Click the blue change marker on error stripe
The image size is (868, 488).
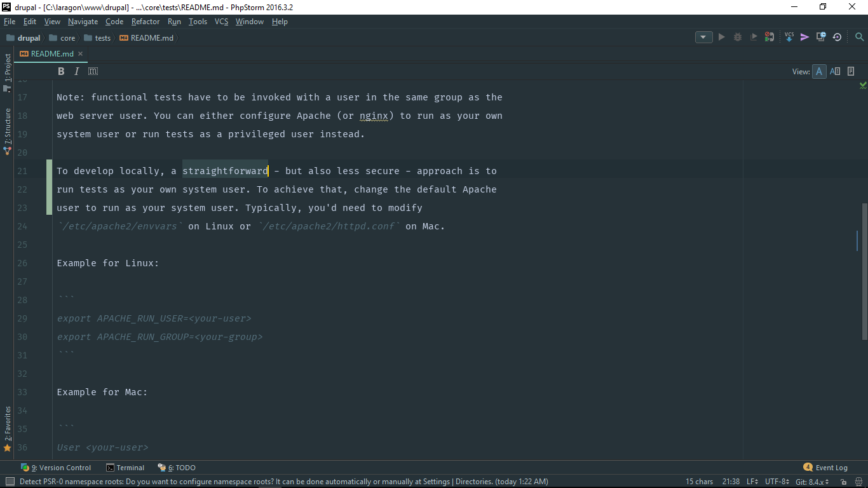(857, 240)
